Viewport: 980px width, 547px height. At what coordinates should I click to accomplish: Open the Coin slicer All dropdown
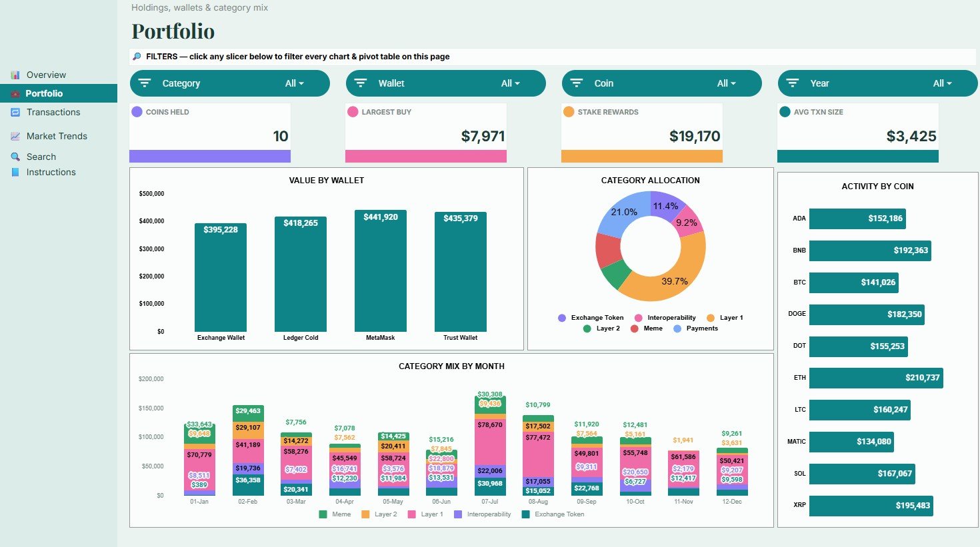(x=727, y=83)
